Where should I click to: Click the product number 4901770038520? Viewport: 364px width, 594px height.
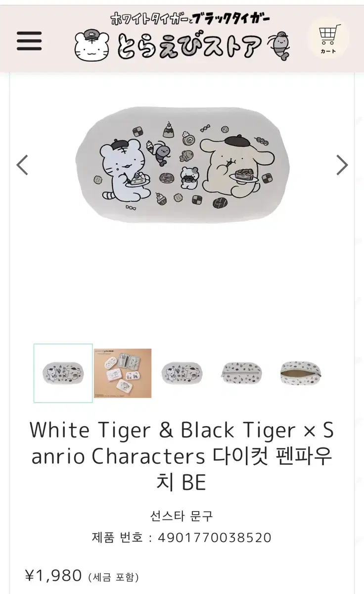click(215, 537)
